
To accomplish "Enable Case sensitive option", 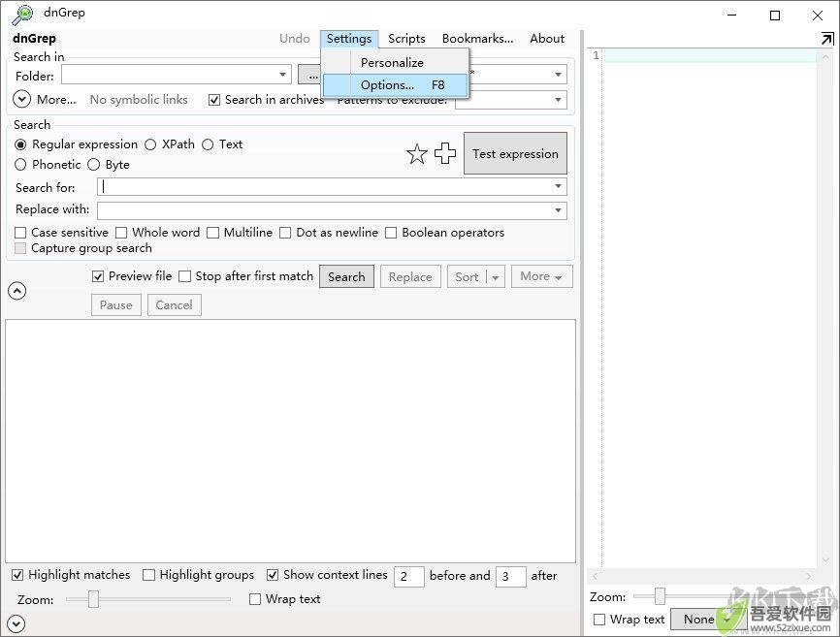I will tap(20, 233).
